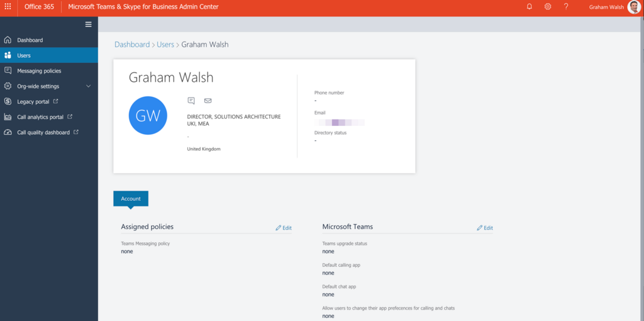Screen dimensions: 644x321
Task: Click Teams Messaging policy label
Action: (145, 244)
